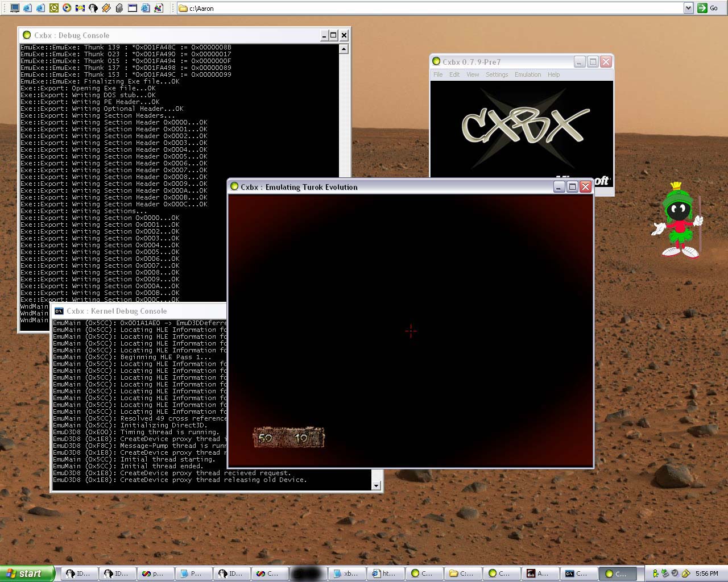
Task: Click the Kernel Debug Console title icon
Action: point(59,311)
